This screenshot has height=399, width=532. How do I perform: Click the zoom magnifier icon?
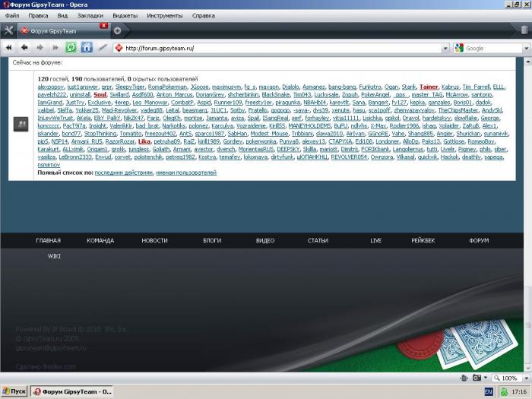point(497,378)
